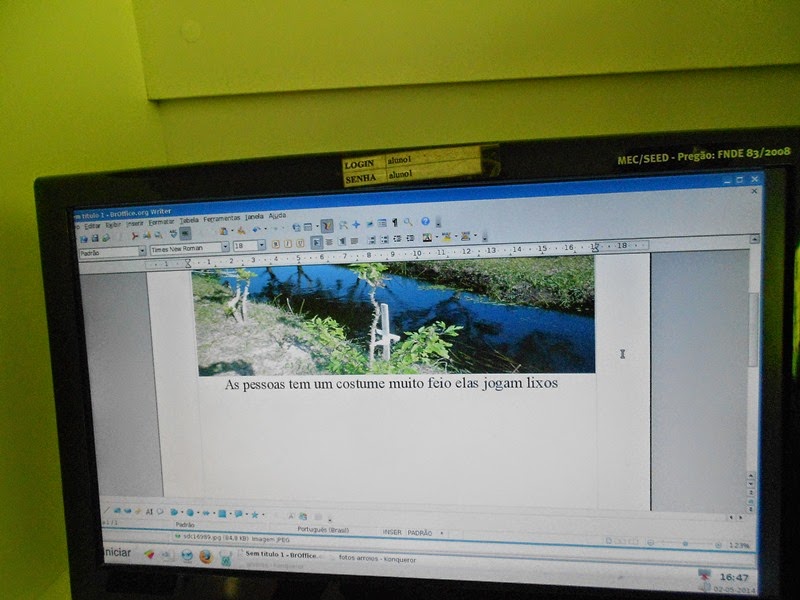Click the Export as PDF icon
Screen dimensions: 800x600
[135, 236]
